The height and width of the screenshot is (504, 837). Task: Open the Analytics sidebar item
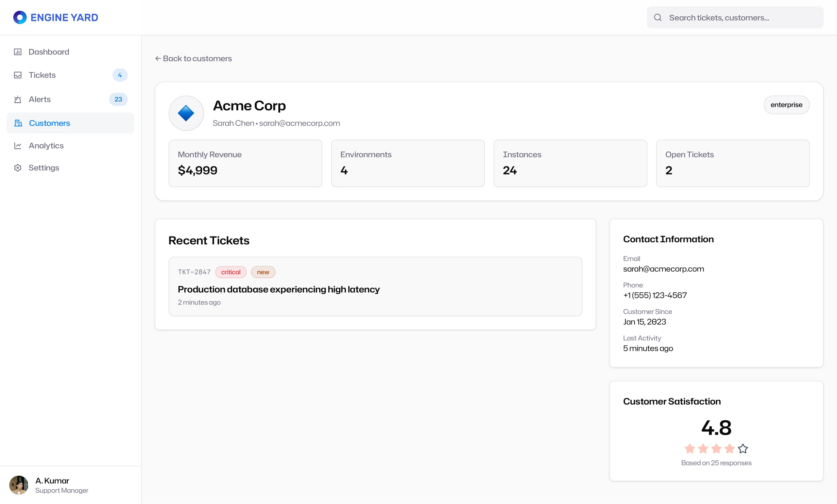click(x=70, y=146)
